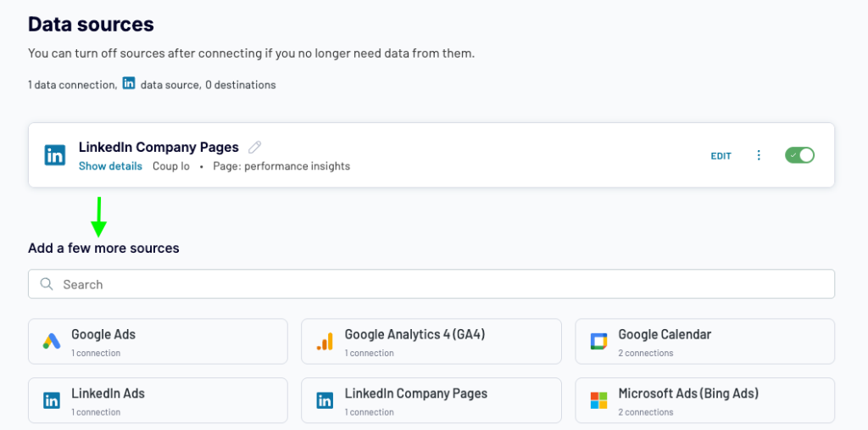This screenshot has height=430, width=868.
Task: Add the Google Ads source card
Action: point(158,341)
